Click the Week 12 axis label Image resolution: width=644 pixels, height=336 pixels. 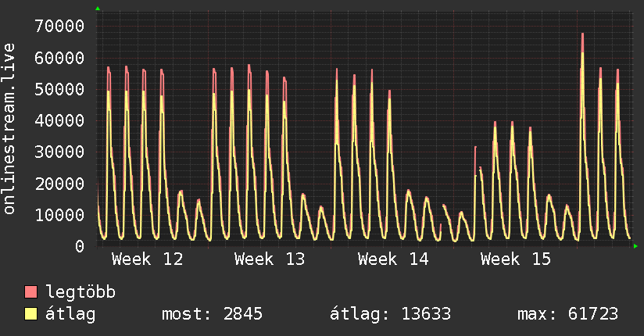147,259
